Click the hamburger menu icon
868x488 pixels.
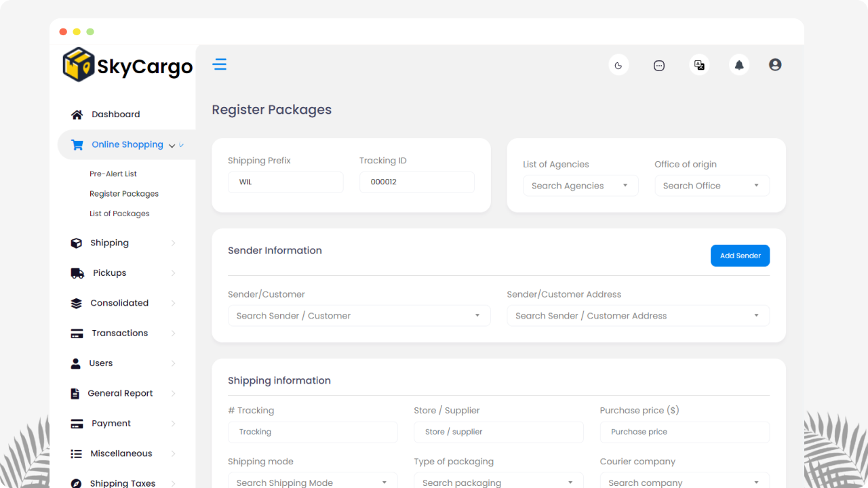[220, 64]
